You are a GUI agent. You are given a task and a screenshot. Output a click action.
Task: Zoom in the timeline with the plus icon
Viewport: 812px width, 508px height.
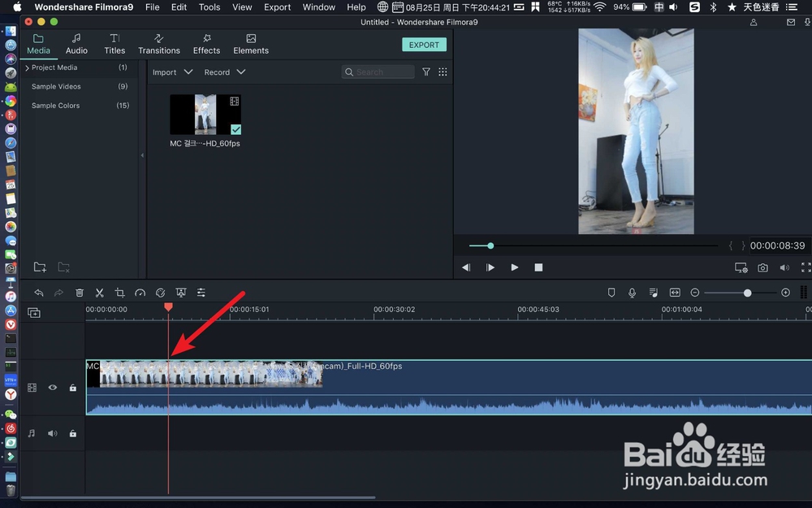tap(785, 293)
